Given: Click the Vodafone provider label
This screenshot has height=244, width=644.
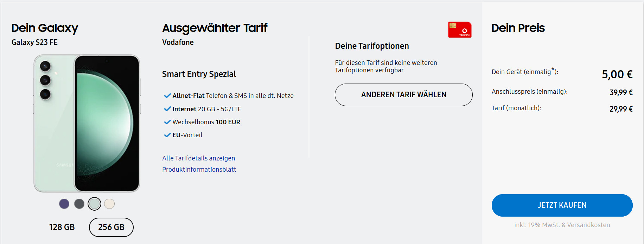Looking at the screenshot, I should tap(178, 42).
